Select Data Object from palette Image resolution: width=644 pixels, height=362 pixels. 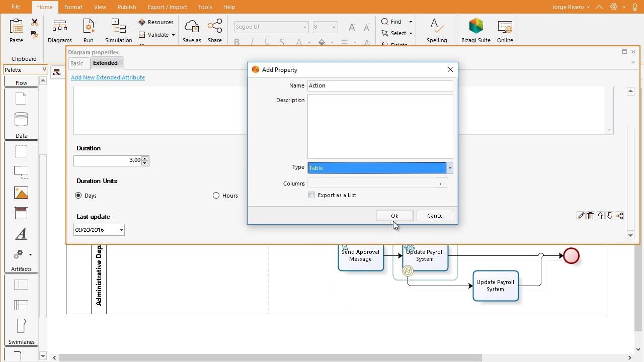tap(21, 99)
